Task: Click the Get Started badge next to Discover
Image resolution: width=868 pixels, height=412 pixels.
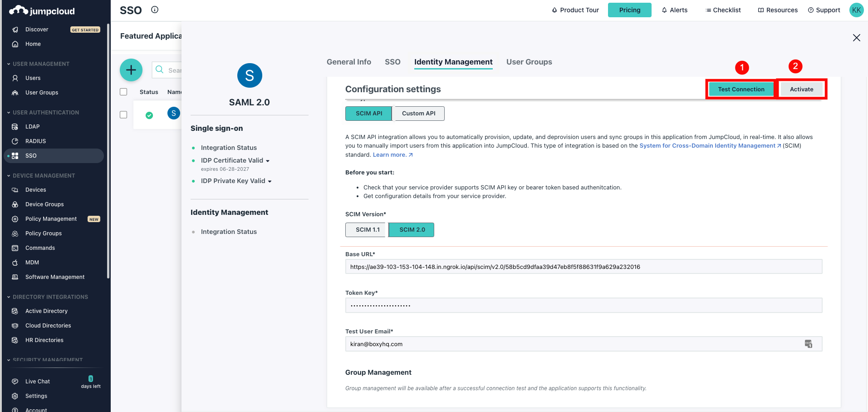Action: (x=85, y=30)
